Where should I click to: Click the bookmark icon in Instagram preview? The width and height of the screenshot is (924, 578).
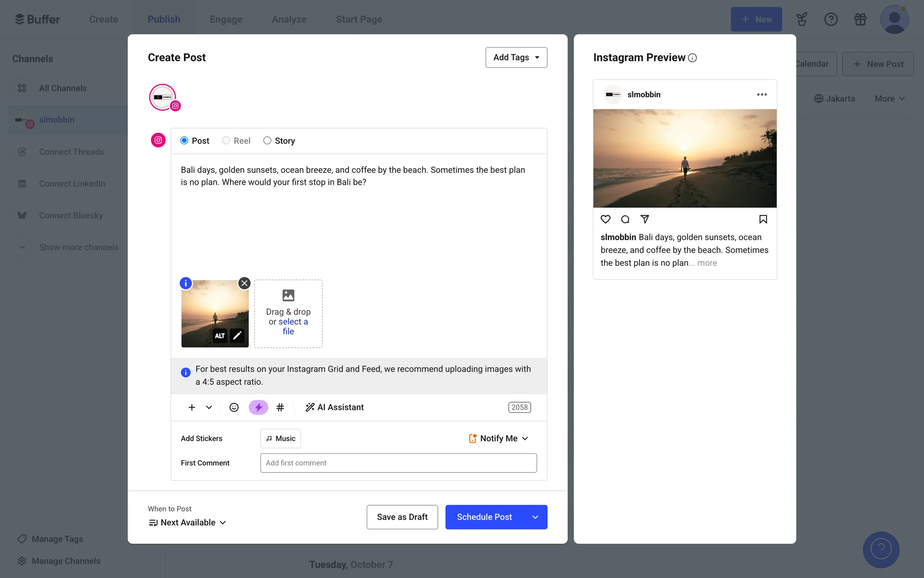[x=763, y=220]
